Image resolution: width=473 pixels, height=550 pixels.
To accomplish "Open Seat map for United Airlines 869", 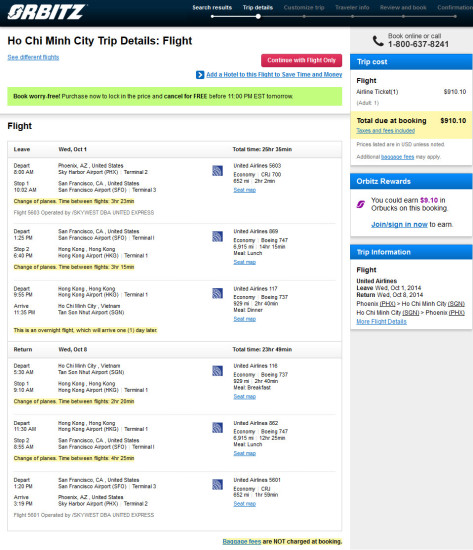I will pos(245,262).
